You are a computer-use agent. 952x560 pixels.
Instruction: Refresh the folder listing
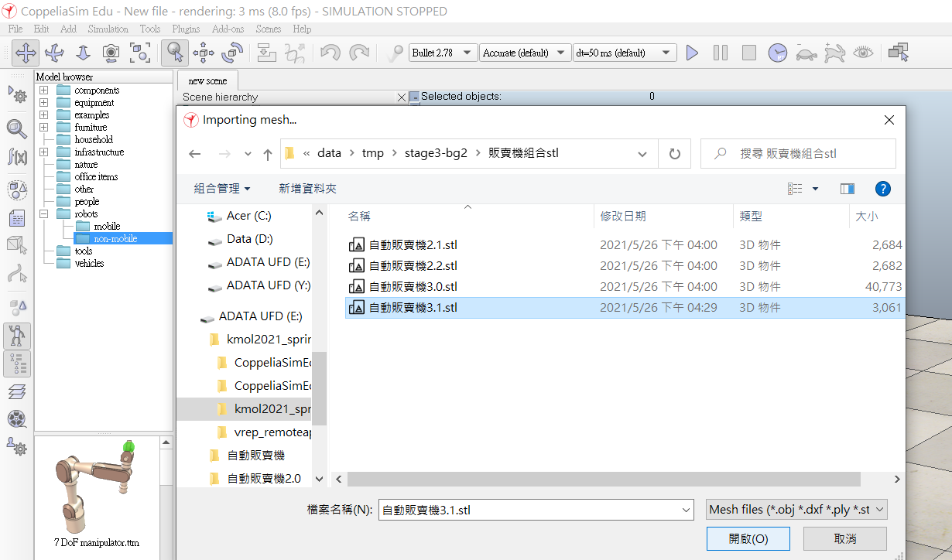(x=675, y=154)
